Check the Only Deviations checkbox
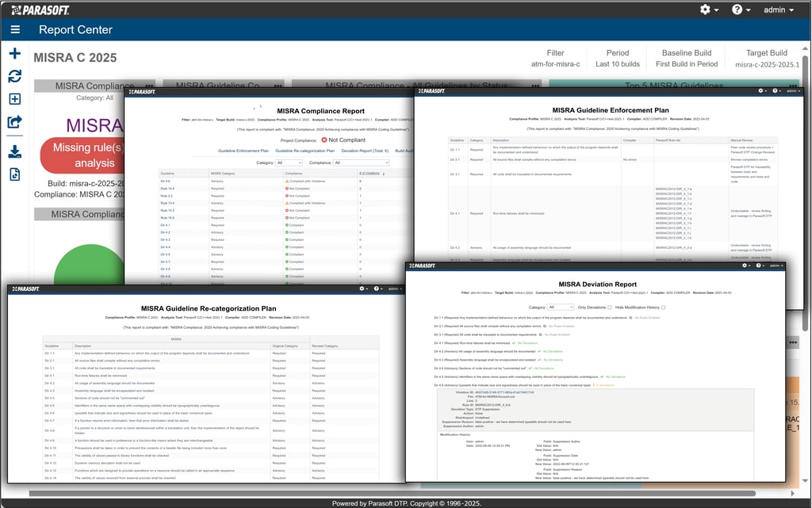This screenshot has width=812, height=508. [610, 307]
